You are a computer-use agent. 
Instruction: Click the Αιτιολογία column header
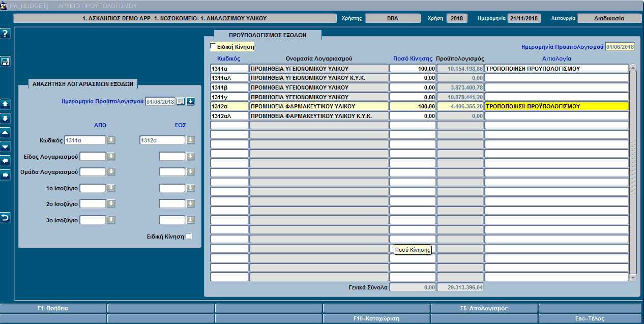[557, 58]
